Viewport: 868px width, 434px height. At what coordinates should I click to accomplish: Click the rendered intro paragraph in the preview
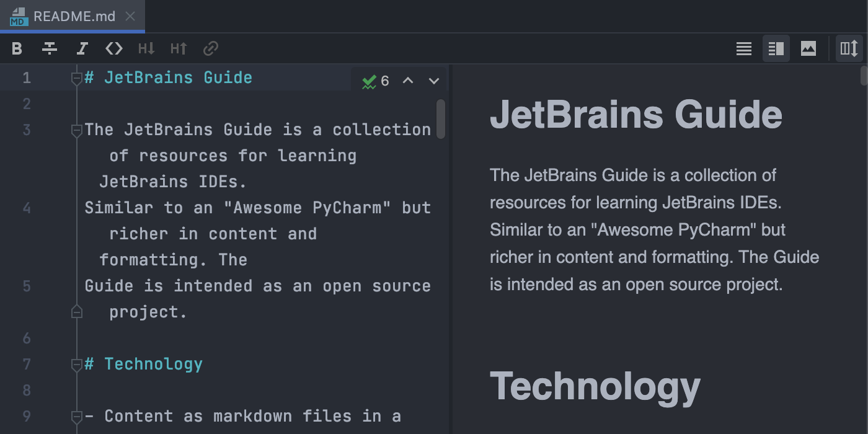(655, 230)
